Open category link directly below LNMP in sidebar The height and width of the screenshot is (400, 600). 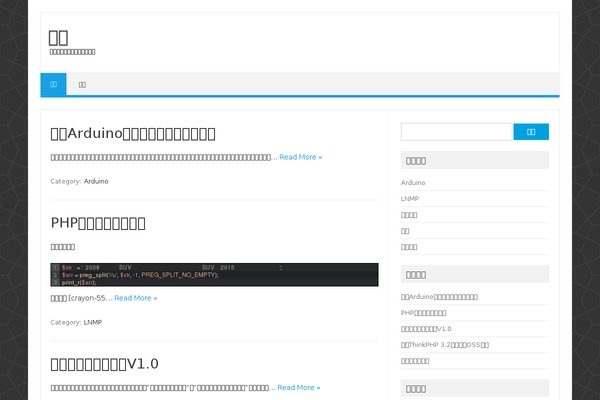[409, 215]
